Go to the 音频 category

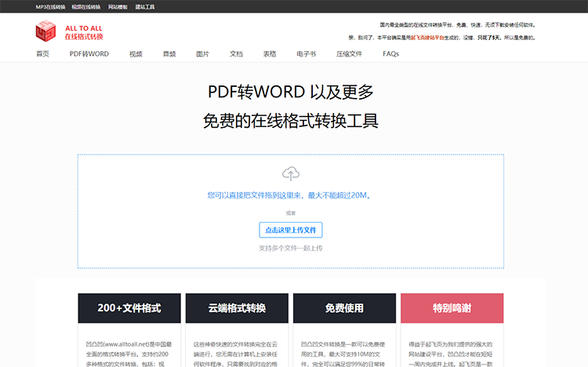tap(169, 54)
